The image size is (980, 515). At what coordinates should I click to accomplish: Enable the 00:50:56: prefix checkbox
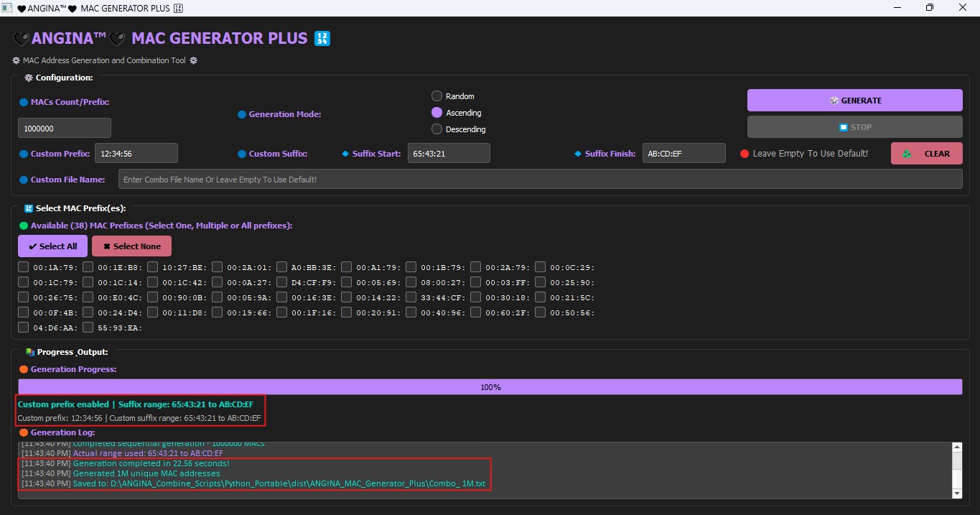[x=541, y=312]
